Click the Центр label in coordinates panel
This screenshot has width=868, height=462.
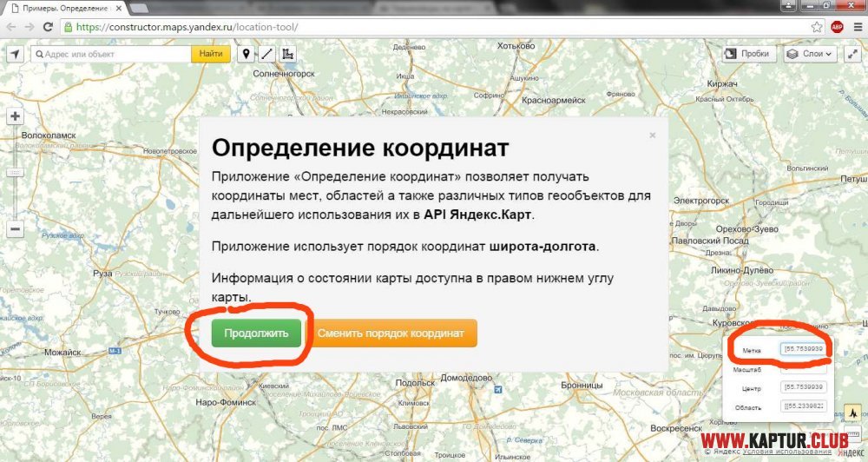751,389
